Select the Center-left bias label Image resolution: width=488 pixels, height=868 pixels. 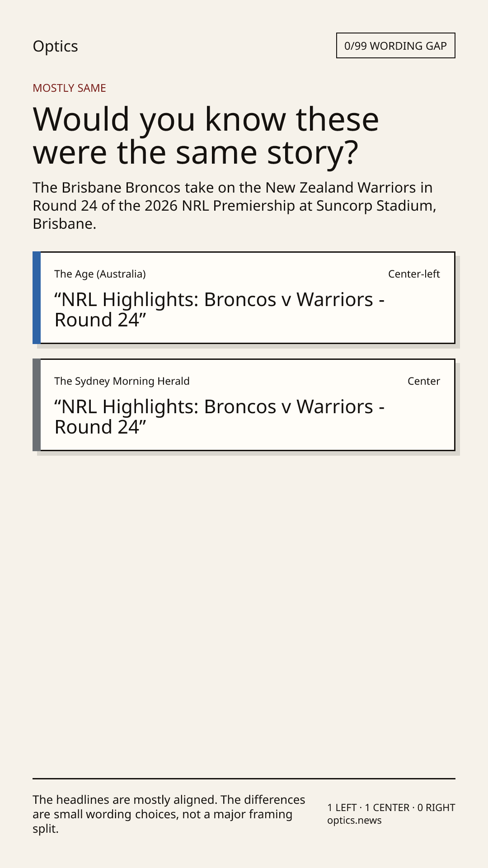[x=414, y=274]
